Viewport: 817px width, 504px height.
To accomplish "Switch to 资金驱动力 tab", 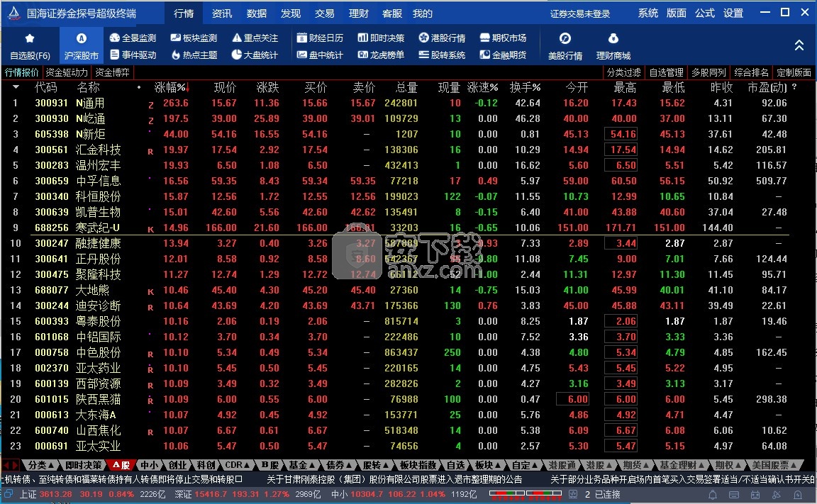I will tap(67, 72).
